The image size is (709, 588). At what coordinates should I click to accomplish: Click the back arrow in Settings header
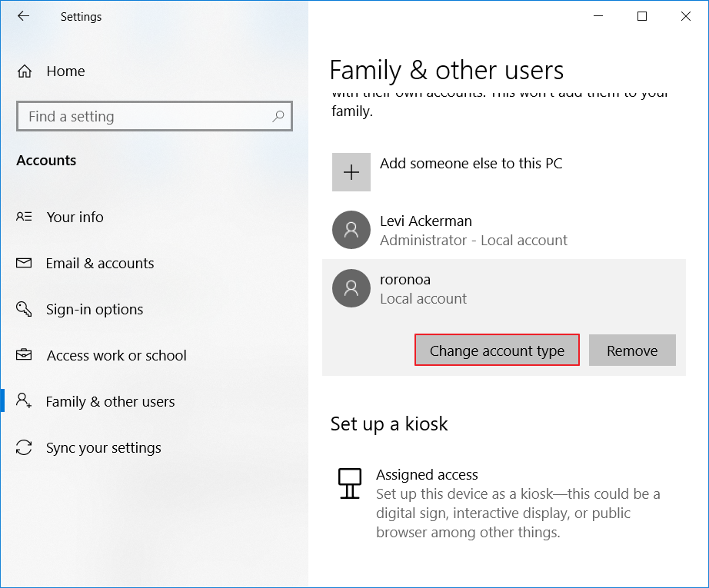[23, 16]
